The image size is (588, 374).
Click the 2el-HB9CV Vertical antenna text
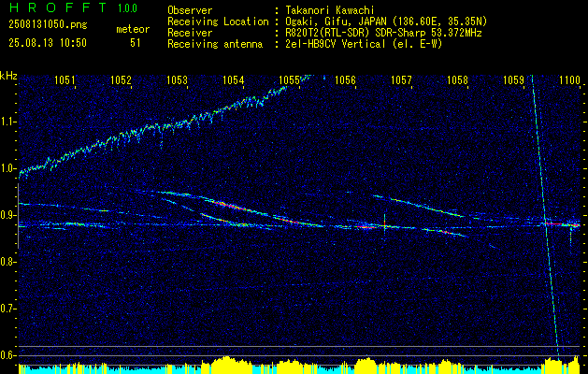click(x=364, y=44)
